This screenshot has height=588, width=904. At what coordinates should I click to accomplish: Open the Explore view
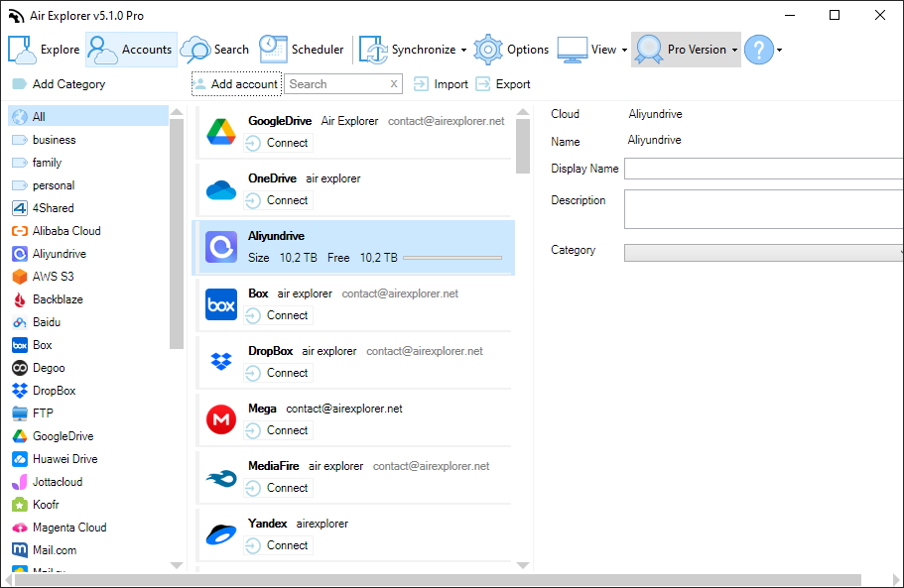tap(44, 50)
